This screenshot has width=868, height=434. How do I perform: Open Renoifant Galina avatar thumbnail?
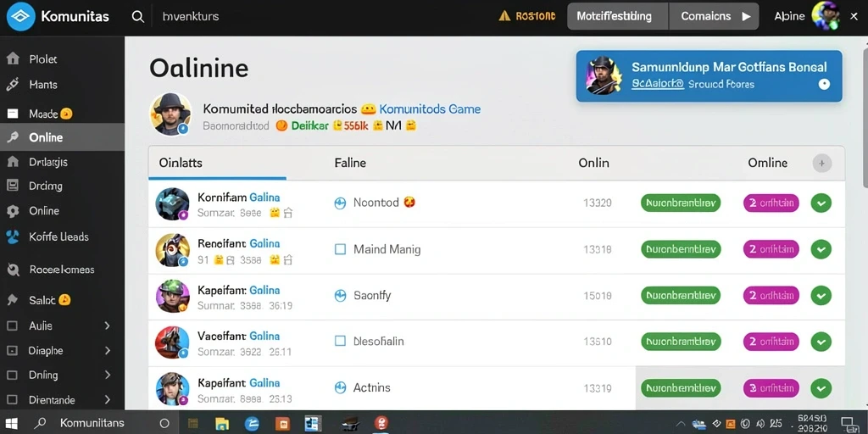click(x=172, y=250)
